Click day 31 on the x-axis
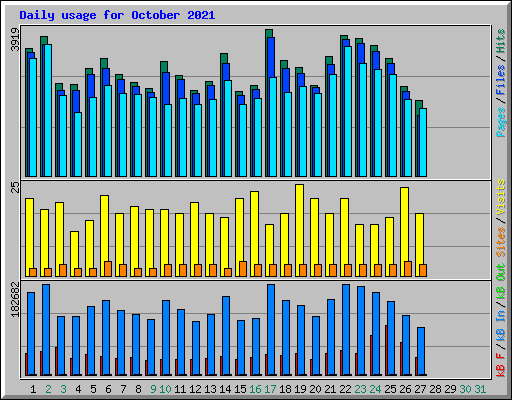Screen dimensions: 512x400 (x=480, y=389)
